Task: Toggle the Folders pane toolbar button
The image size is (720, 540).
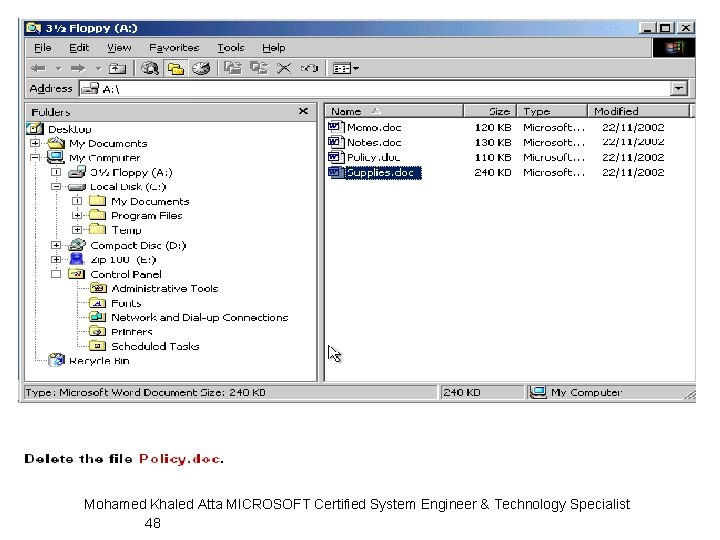Action: (x=175, y=68)
